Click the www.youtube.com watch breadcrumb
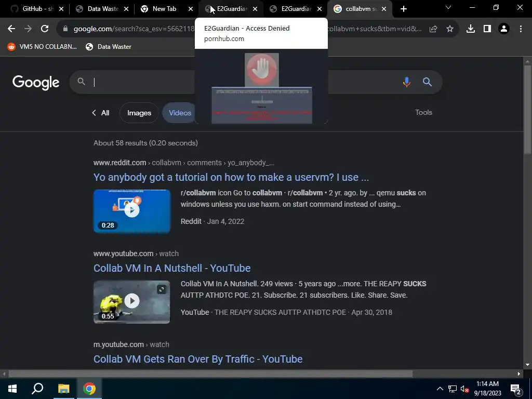Image resolution: width=532 pixels, height=399 pixels. pos(136,254)
